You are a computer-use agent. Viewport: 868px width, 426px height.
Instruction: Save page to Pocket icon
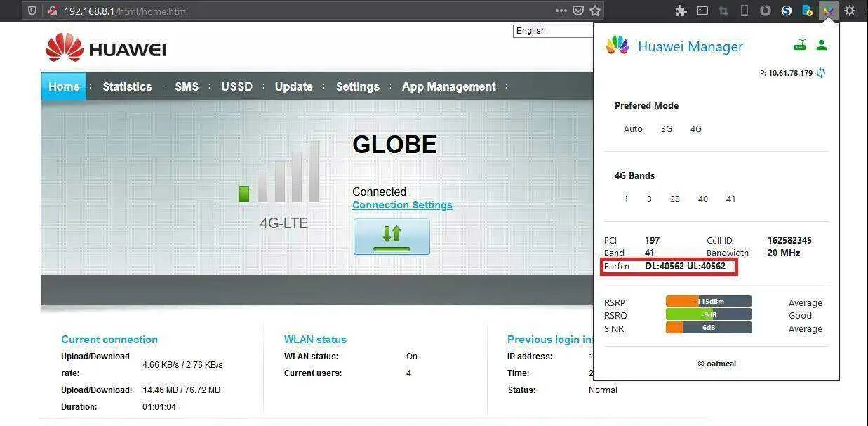point(578,11)
